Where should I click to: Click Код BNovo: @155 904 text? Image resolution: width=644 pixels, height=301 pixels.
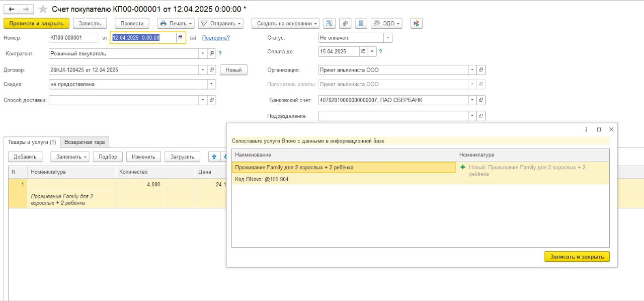click(x=262, y=179)
